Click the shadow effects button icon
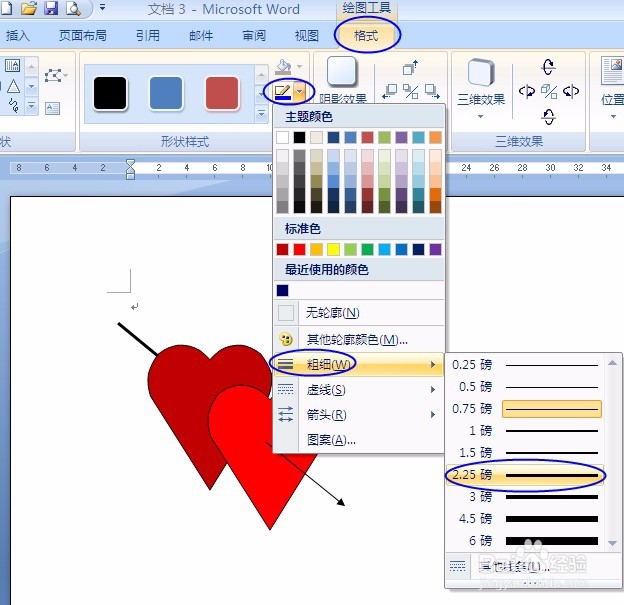Viewport: 624px width, 605px height. [341, 71]
